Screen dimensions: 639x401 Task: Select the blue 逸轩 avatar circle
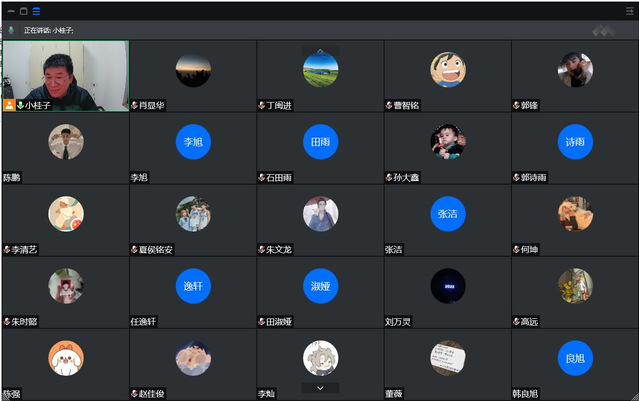193,286
